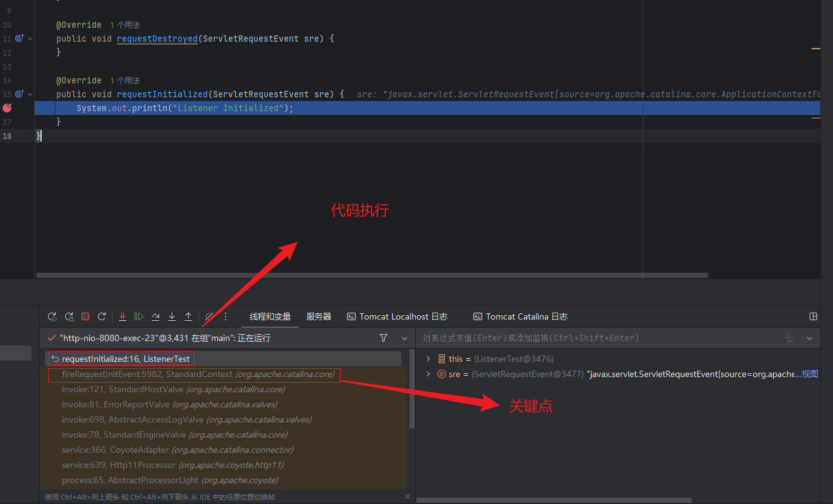833x504 pixels.
Task: Switch to the 服务器 tab
Action: click(319, 316)
